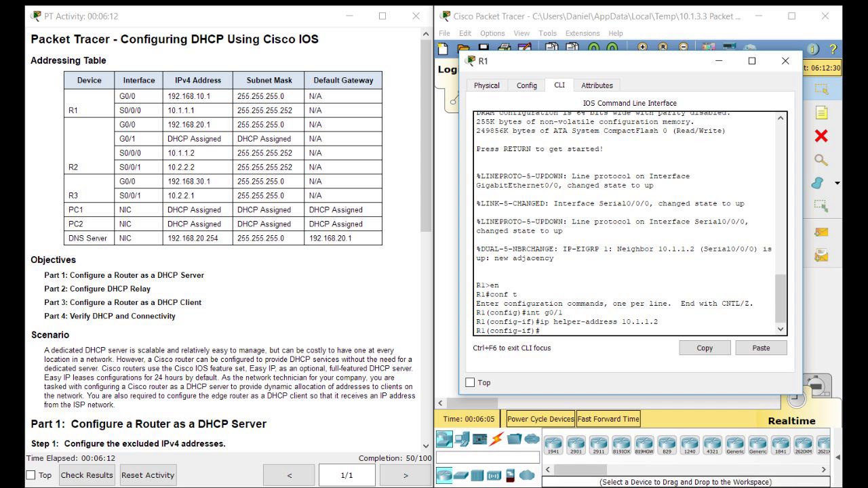Click the Copy button in R1 CLI
Viewport: 868px width, 488px height.
pyautogui.click(x=705, y=348)
